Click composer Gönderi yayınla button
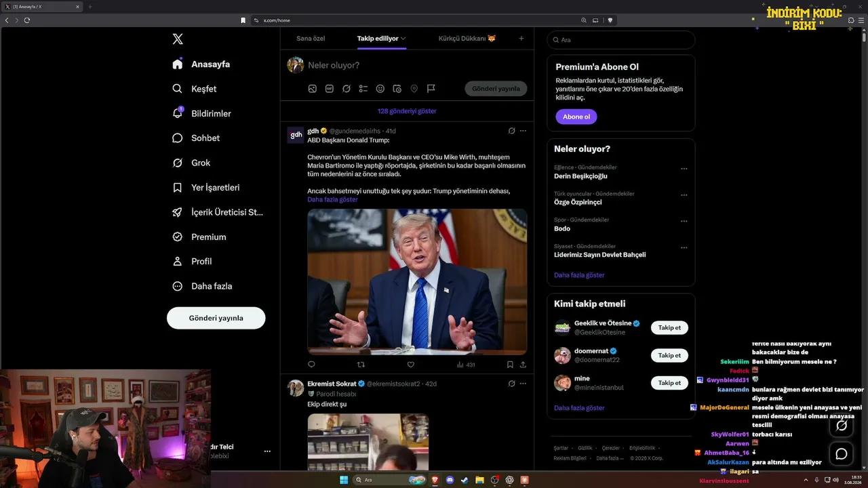The height and width of the screenshot is (488, 868). 496,89
